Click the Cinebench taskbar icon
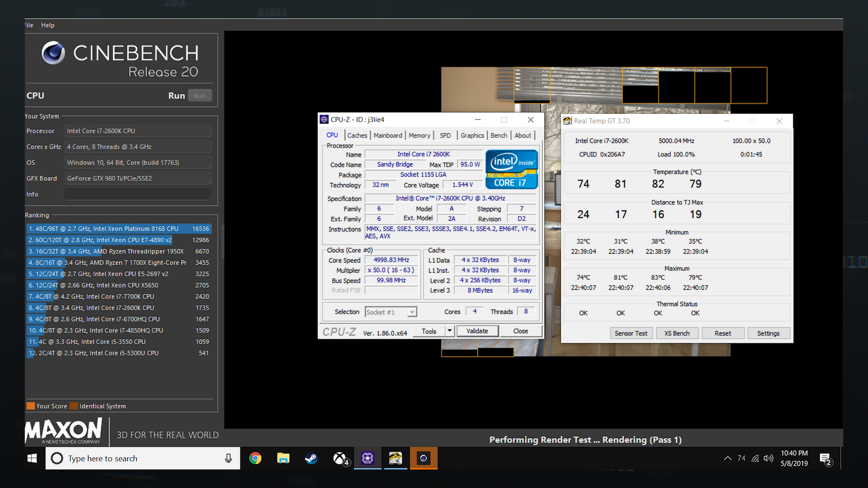 (x=423, y=458)
